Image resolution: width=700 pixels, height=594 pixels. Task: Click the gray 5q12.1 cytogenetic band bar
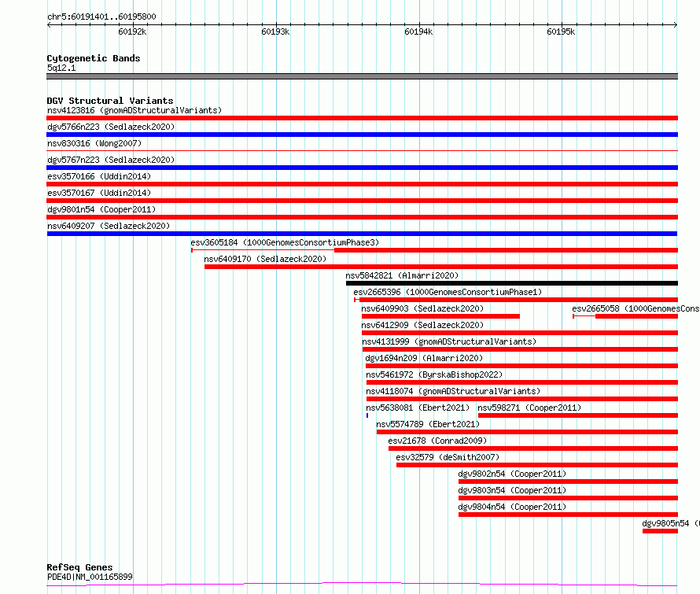[x=362, y=76]
